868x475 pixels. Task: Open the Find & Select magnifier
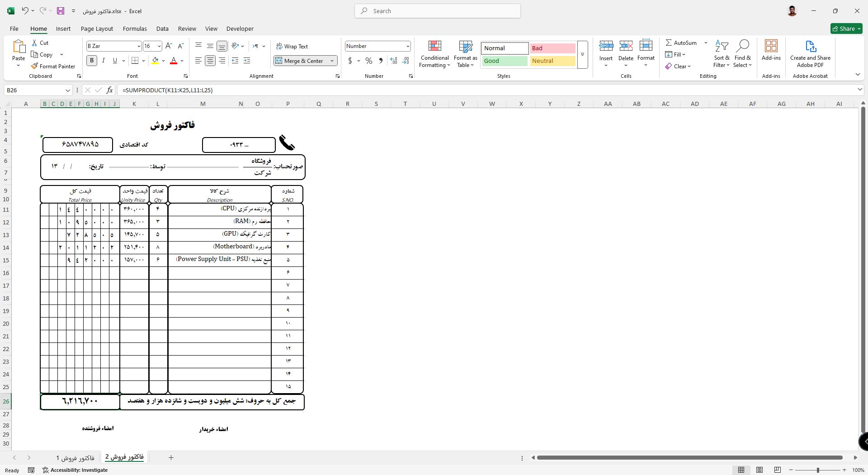[x=742, y=47]
